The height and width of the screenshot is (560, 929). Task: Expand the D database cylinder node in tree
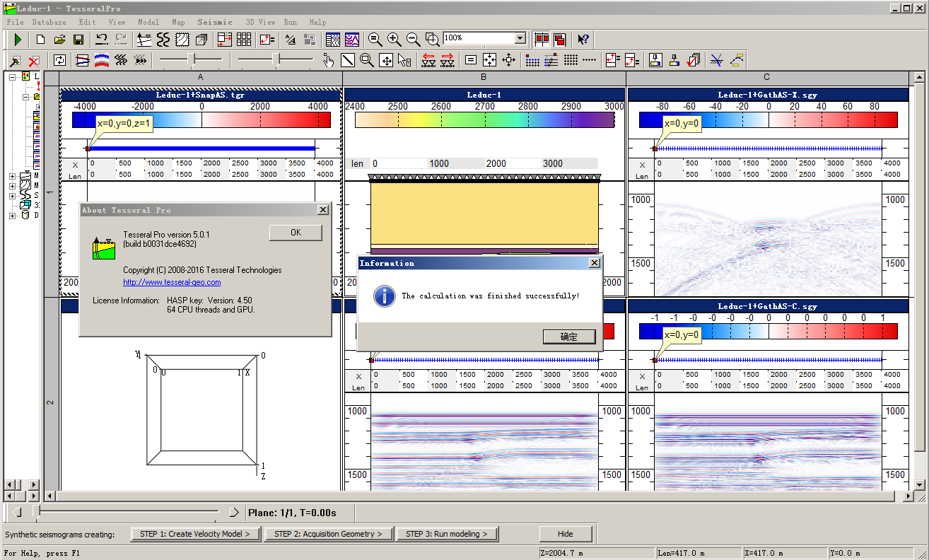pyautogui.click(x=12, y=215)
